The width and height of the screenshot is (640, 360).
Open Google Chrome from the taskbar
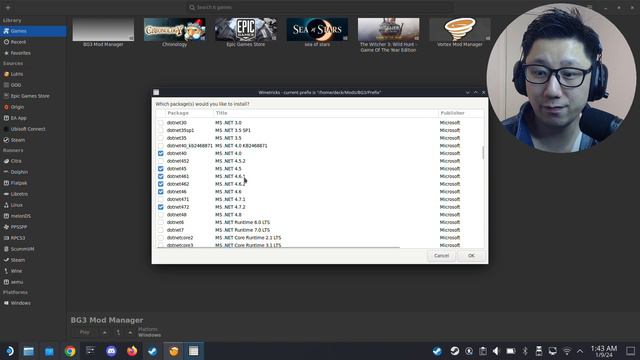[70, 351]
